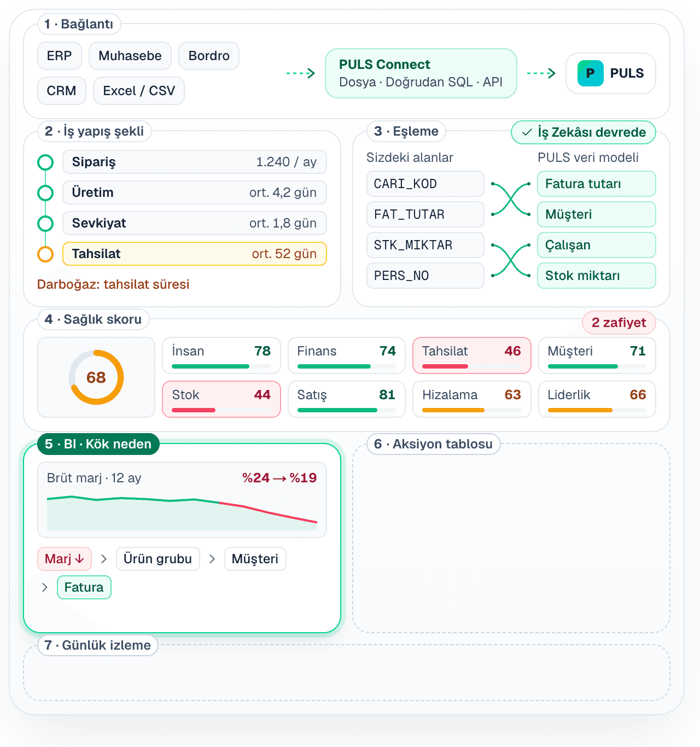The height and width of the screenshot is (747, 700).
Task: Click the Fatura breadcrumb chip
Action: [84, 587]
